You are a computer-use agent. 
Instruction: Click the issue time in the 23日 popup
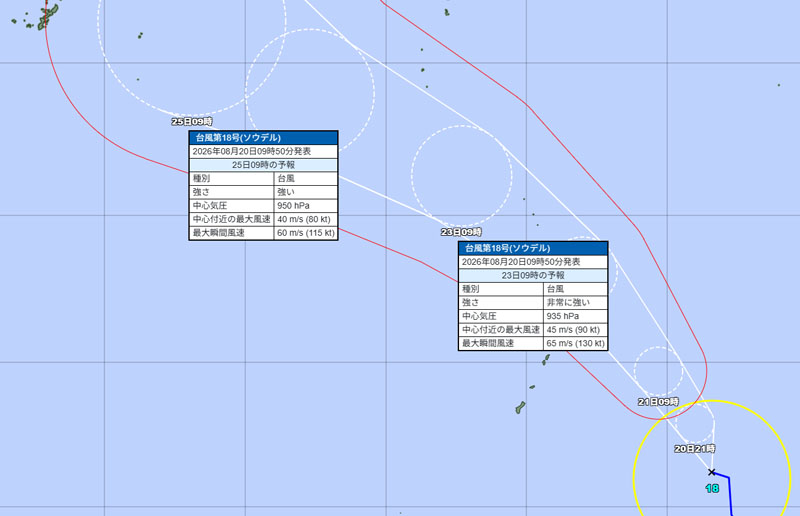(521, 262)
